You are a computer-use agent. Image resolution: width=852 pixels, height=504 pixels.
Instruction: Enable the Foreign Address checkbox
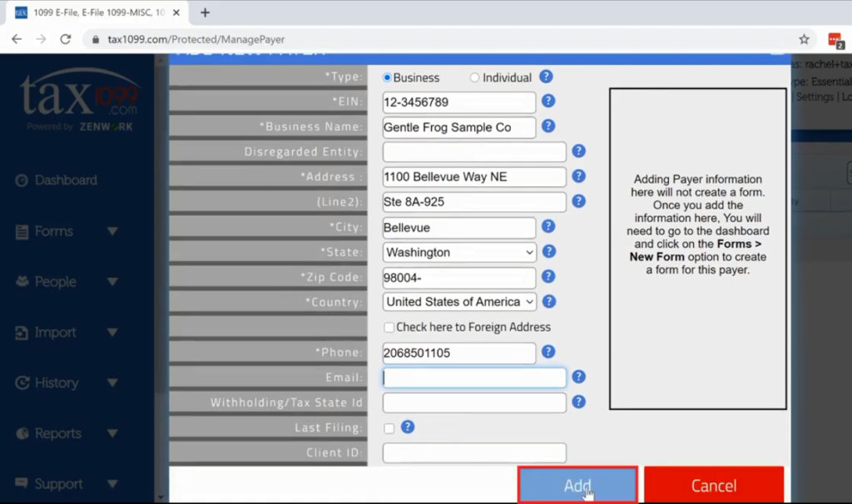pos(389,327)
